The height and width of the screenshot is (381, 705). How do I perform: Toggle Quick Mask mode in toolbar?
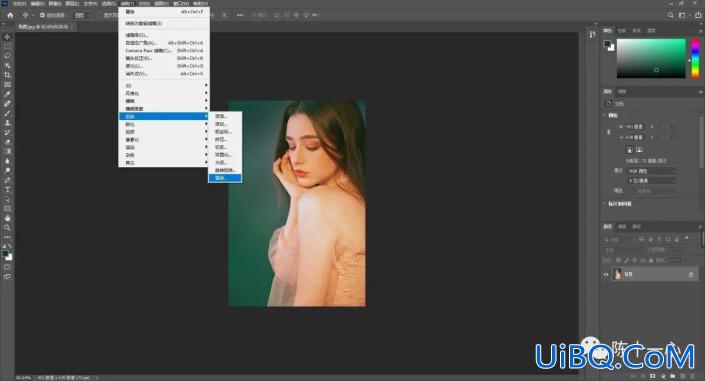7,267
